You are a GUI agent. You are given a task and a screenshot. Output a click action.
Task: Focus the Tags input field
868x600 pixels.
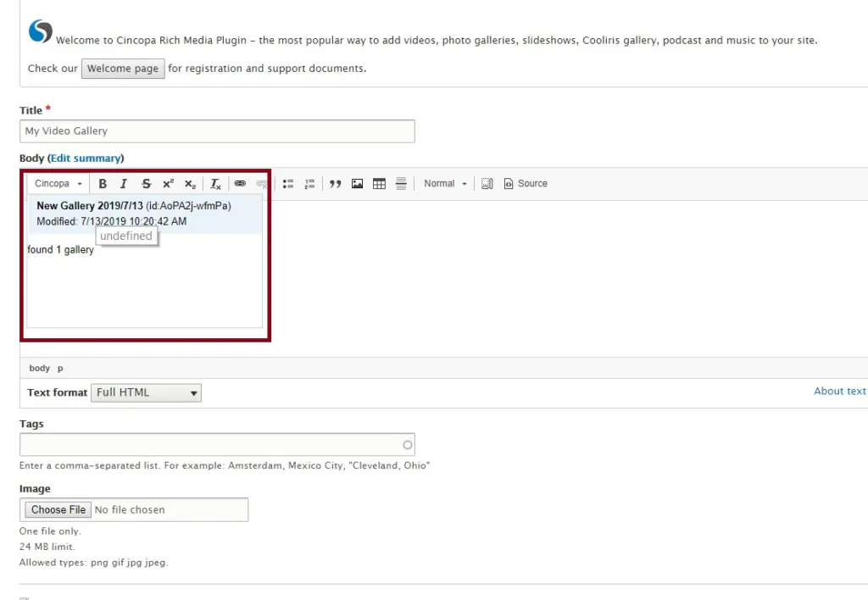(x=217, y=444)
